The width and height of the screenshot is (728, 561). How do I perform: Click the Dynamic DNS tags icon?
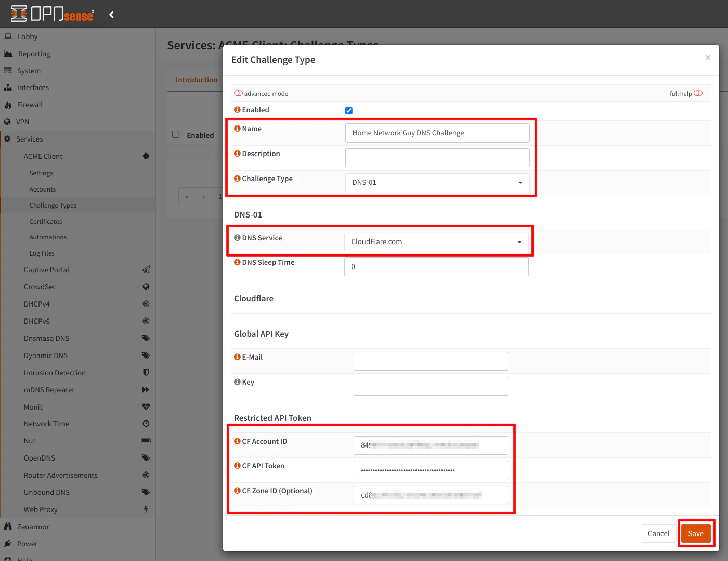click(x=146, y=355)
